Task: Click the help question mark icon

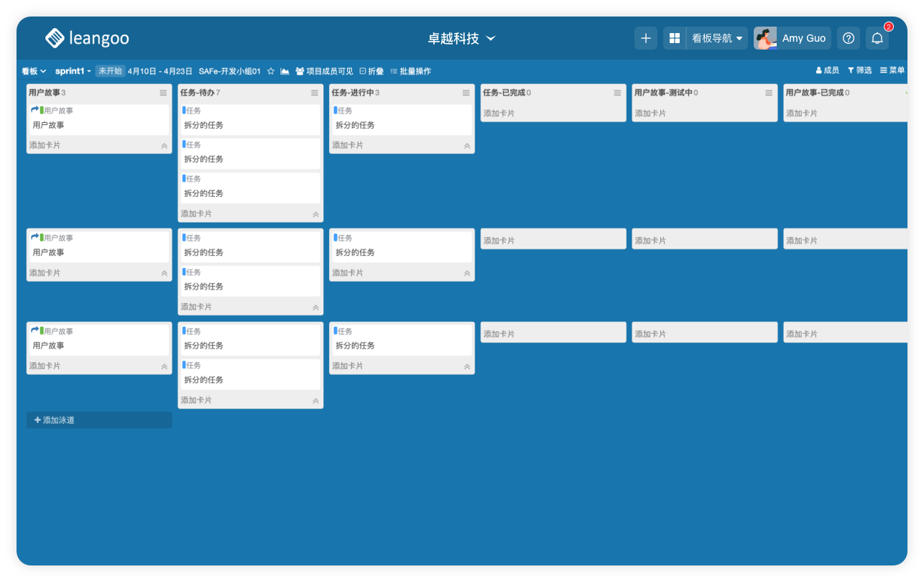Action: 848,38
